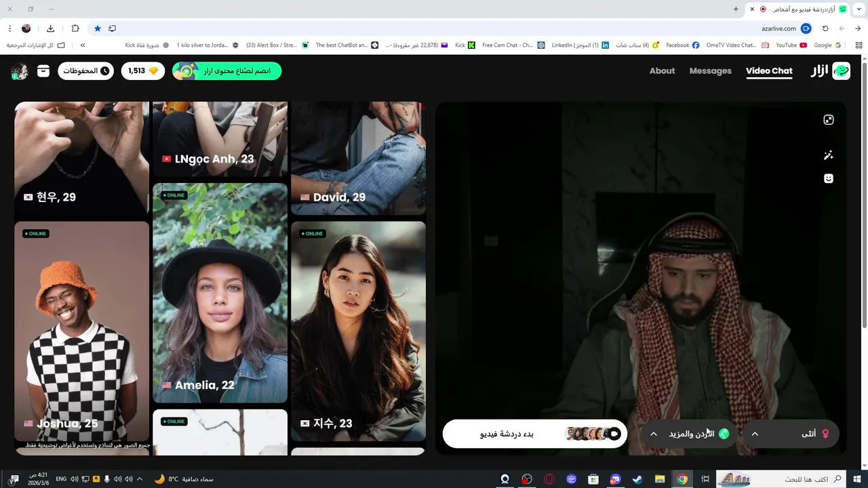Select David, 29 profile card

[x=359, y=158]
